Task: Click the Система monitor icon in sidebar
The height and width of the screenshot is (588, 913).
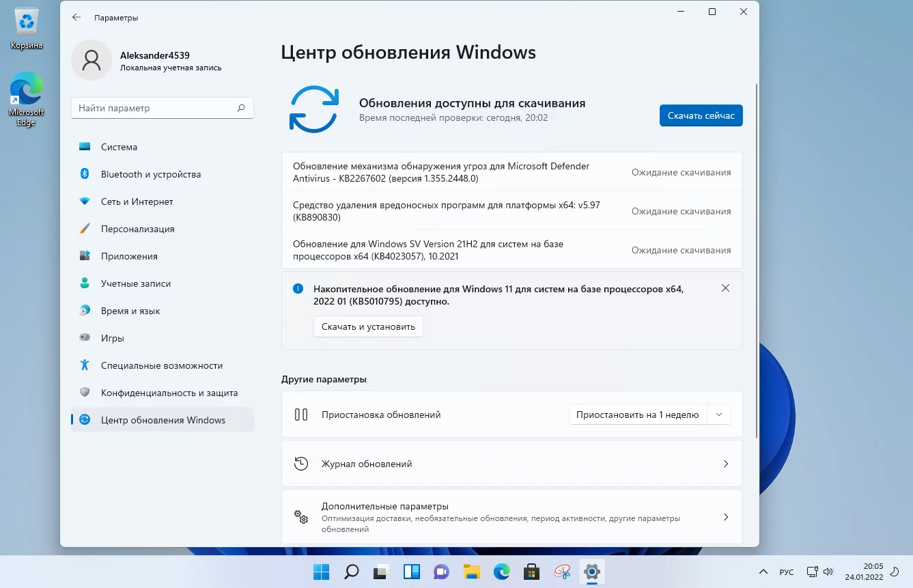Action: (x=85, y=147)
